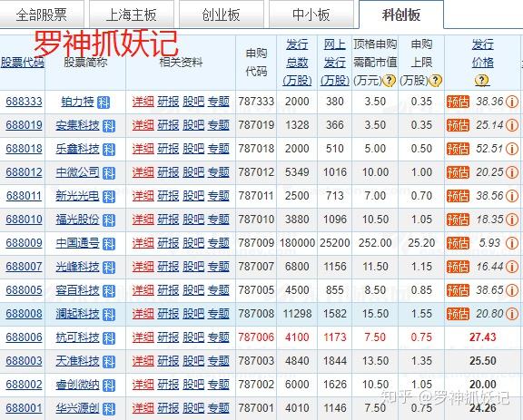523x420 pixels.
Task: Click 预估 tag in 铂力特 row
Action: click(458, 102)
